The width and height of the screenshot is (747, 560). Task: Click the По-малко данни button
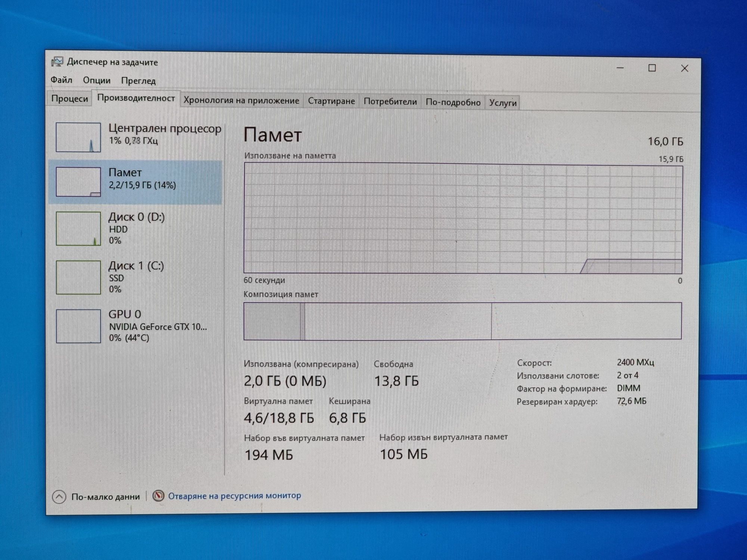(x=96, y=497)
